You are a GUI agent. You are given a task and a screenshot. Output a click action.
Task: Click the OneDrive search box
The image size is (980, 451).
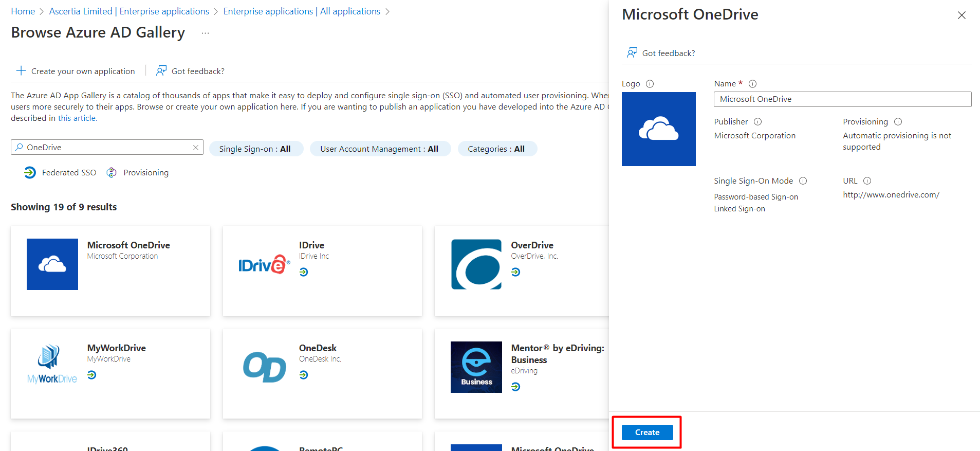[x=107, y=147]
